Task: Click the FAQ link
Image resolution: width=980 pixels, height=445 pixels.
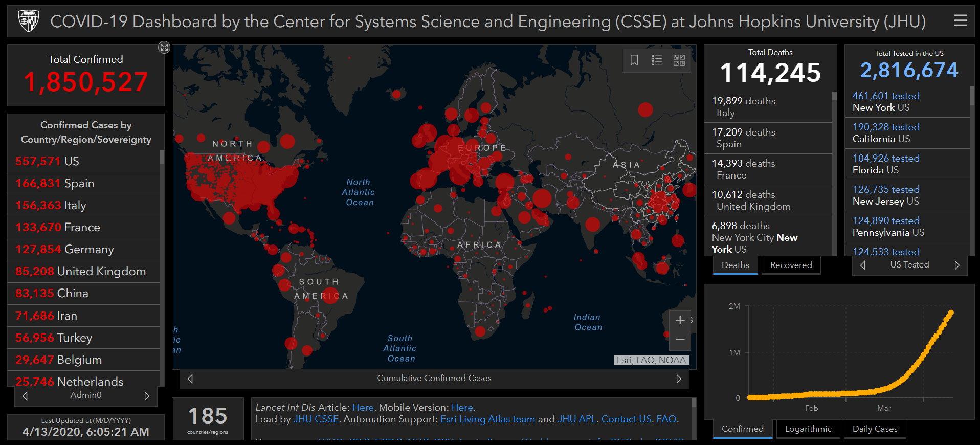Action: point(666,419)
